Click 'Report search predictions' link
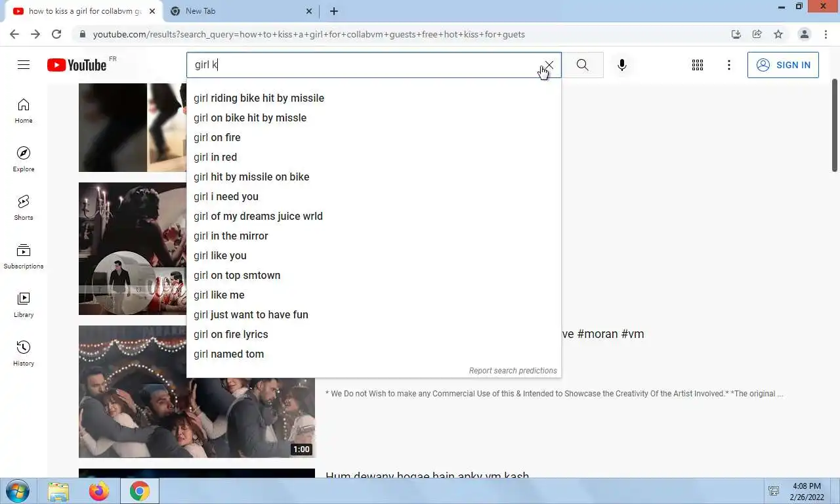This screenshot has width=840, height=504. 513,371
